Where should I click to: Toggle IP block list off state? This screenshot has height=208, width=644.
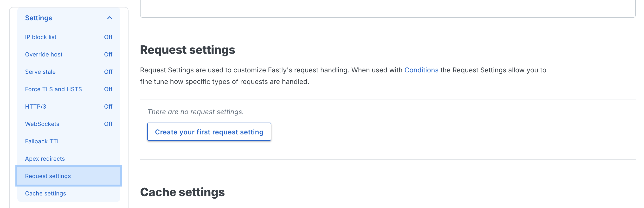[x=108, y=37]
